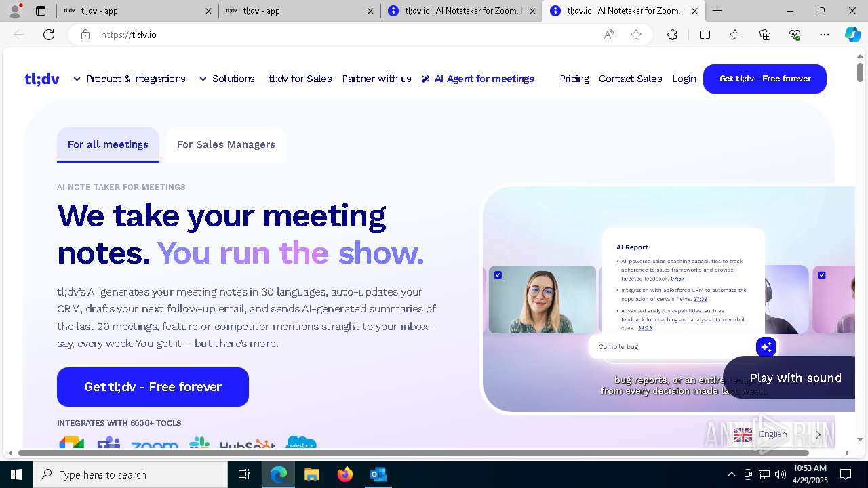
Task: Click the woman's video thumbnail
Action: pos(542,300)
